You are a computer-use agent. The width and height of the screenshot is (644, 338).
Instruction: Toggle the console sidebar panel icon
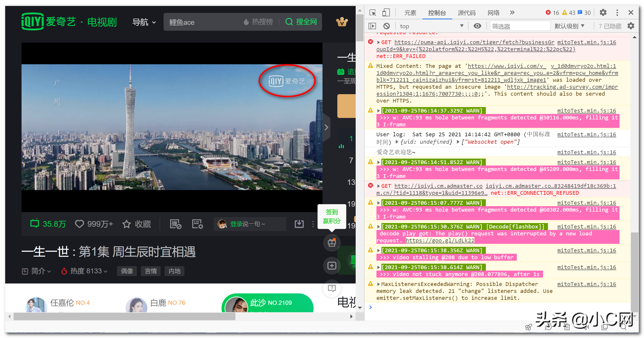coord(372,26)
